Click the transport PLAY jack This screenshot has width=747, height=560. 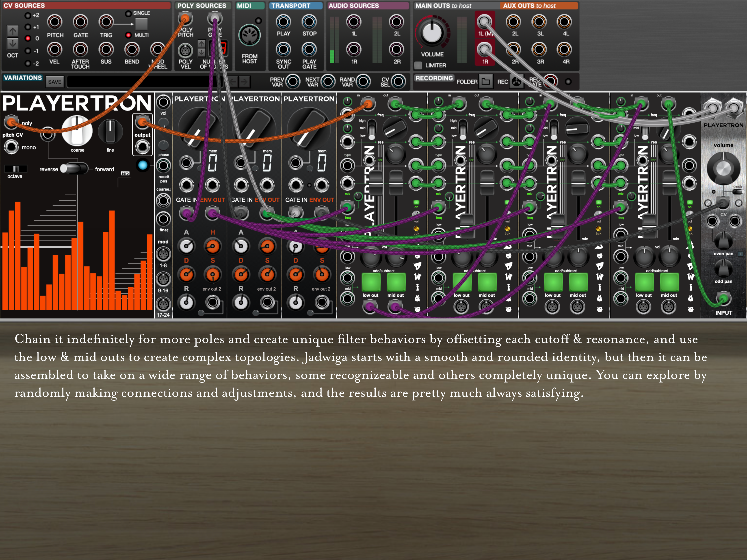[283, 22]
